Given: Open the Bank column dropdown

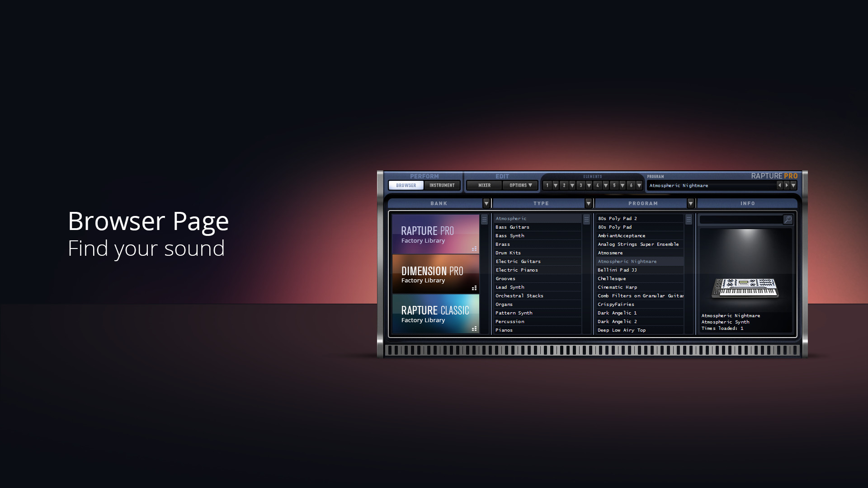Looking at the screenshot, I should tap(486, 203).
